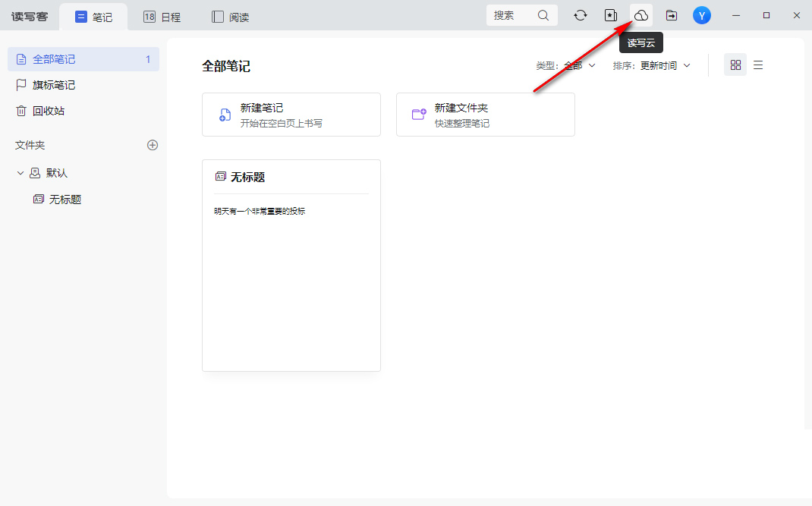Click the 新建笔记 document icon
Viewport: 812px width, 506px height.
pyautogui.click(x=225, y=115)
